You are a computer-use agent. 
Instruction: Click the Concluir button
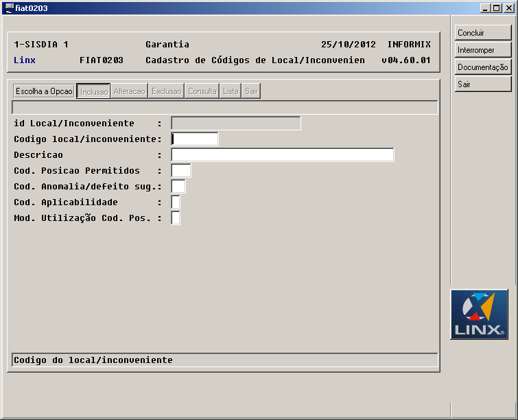pyautogui.click(x=482, y=33)
